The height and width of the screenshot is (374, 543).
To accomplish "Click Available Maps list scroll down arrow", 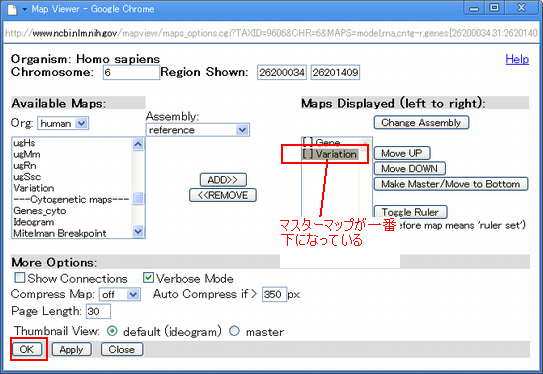I will click(x=138, y=231).
